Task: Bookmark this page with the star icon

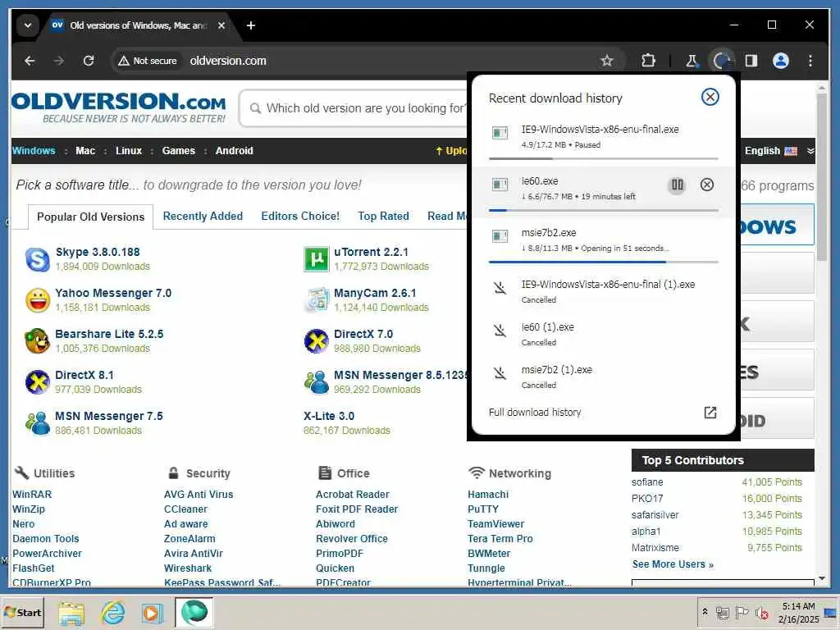Action: [606, 61]
